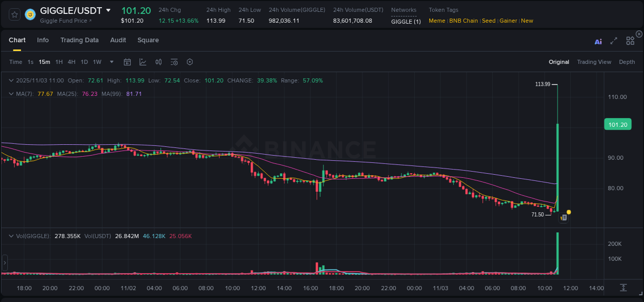
Task: Open chart settings via the hexagon gear icon
Action: click(x=190, y=62)
